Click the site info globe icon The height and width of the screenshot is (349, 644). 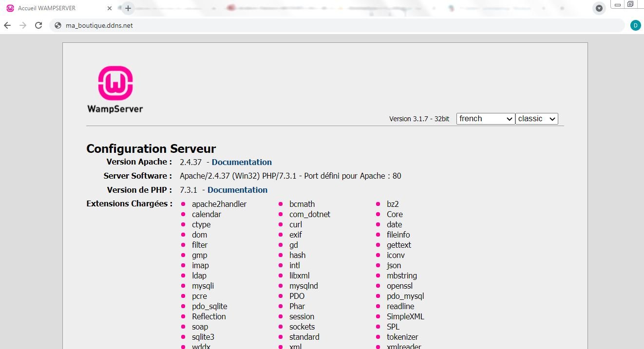click(x=57, y=25)
